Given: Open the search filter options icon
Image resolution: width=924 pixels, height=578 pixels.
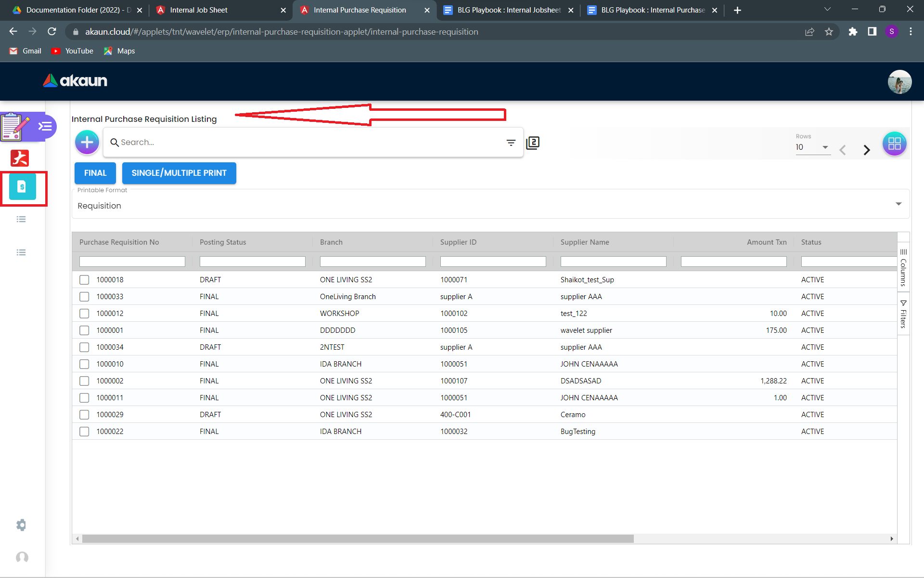Looking at the screenshot, I should [511, 143].
